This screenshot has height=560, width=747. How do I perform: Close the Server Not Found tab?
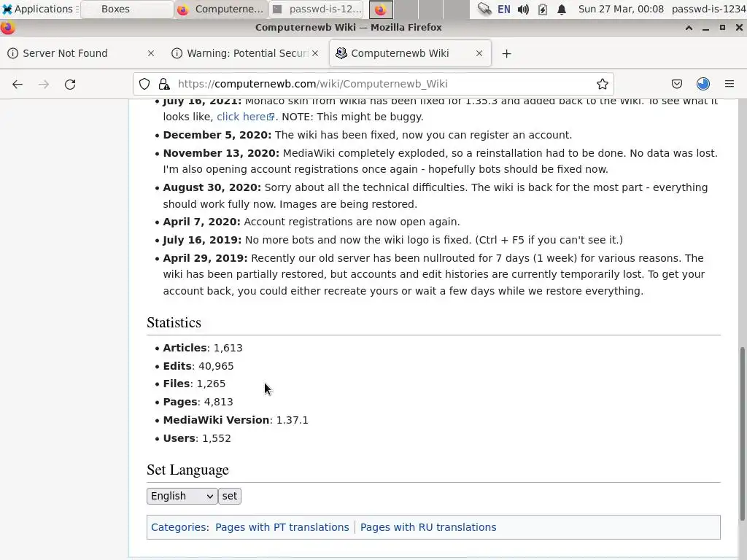150,53
